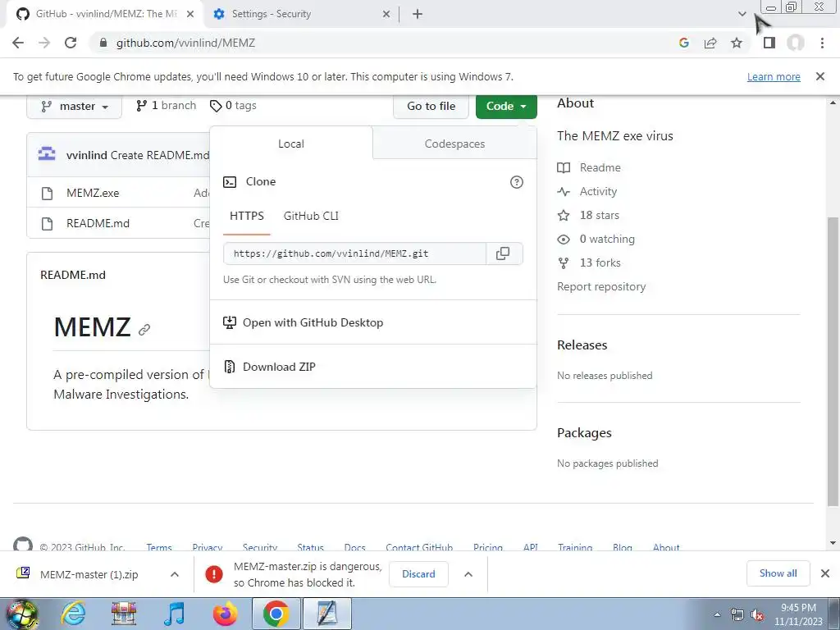Open the Chrome profile avatar

point(796,43)
